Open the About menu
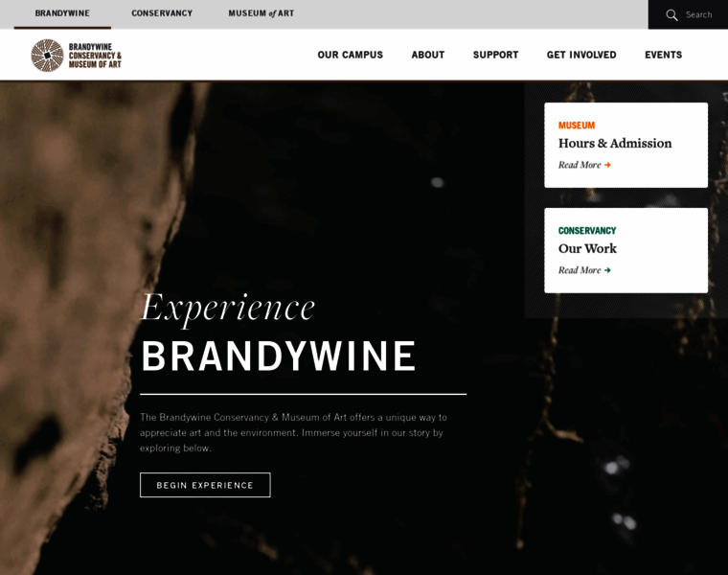This screenshot has width=728, height=575. 428,55
